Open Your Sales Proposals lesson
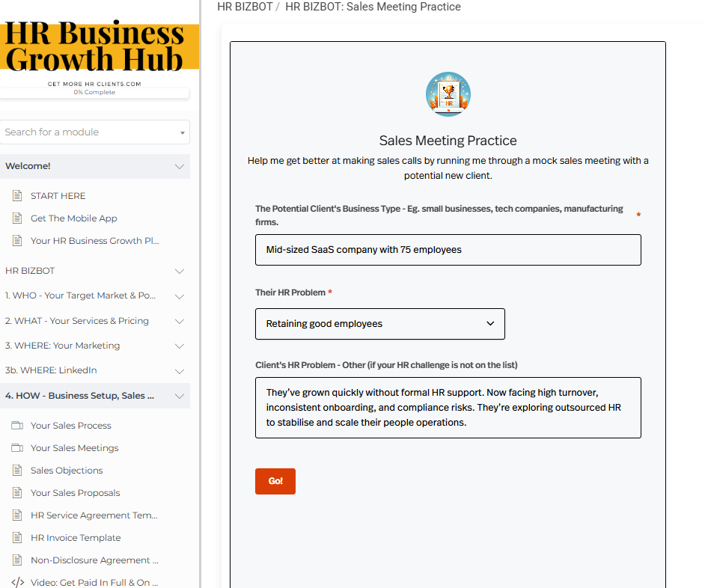705x588 pixels. [x=75, y=493]
